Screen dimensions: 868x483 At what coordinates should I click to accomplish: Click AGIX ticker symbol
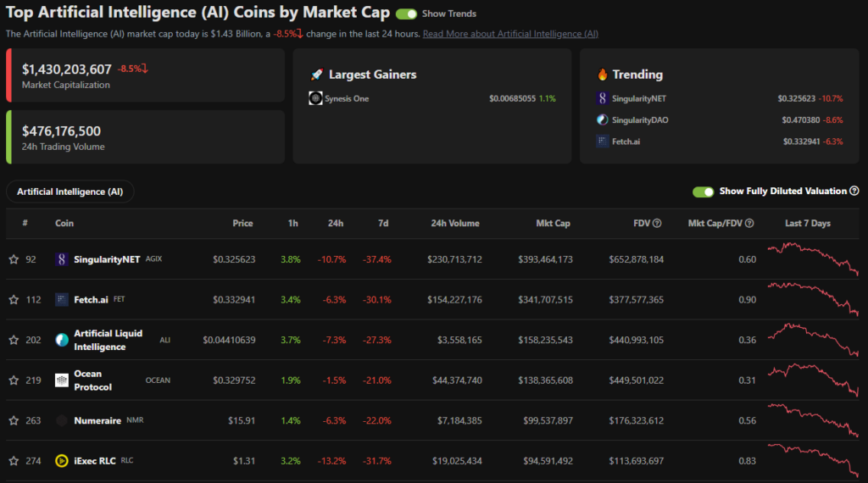(x=154, y=258)
